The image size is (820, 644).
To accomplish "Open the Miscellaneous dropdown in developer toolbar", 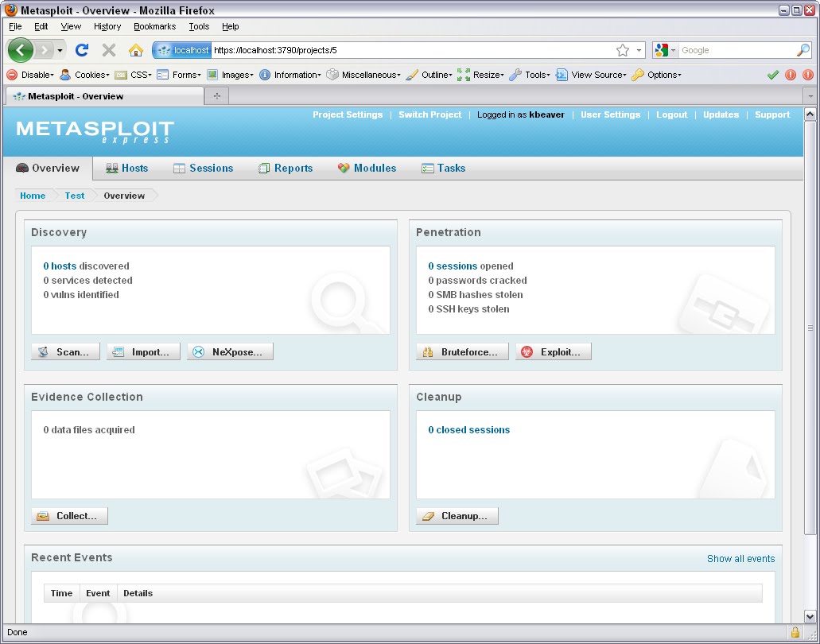I will click(363, 75).
